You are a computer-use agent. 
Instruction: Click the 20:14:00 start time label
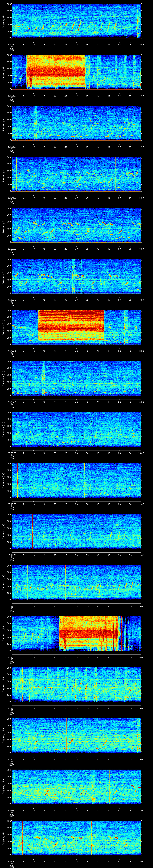pos(12,708)
